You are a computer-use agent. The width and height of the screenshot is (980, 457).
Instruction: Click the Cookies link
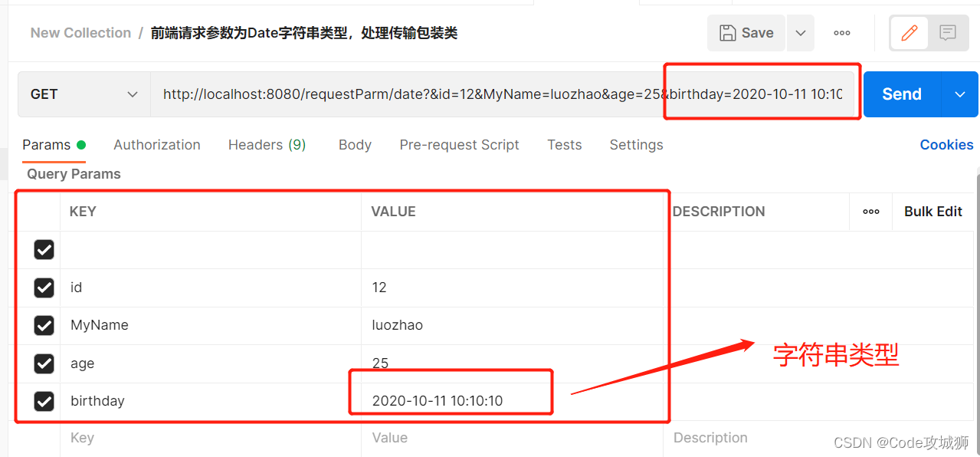(946, 145)
